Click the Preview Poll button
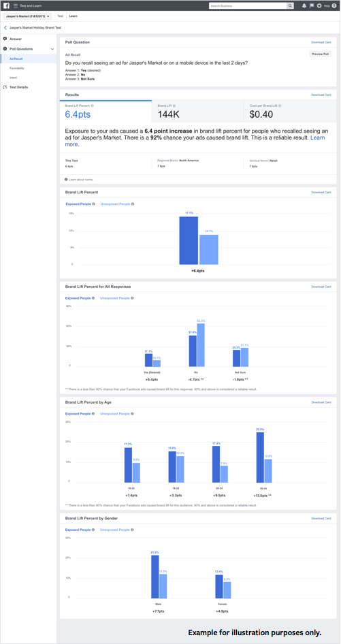341x644 pixels. tap(320, 54)
